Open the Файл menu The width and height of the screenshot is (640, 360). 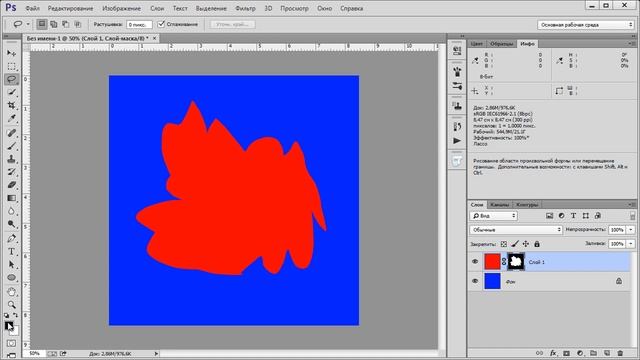[x=32, y=8]
